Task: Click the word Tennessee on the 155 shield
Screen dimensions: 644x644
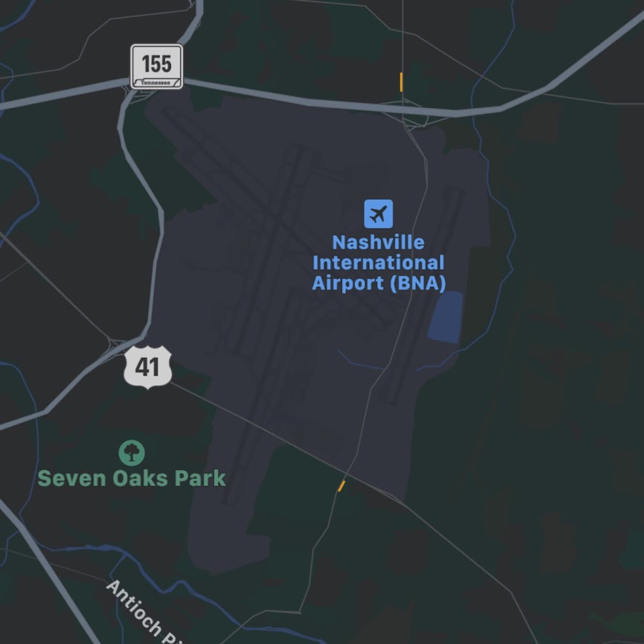Action: [156, 82]
